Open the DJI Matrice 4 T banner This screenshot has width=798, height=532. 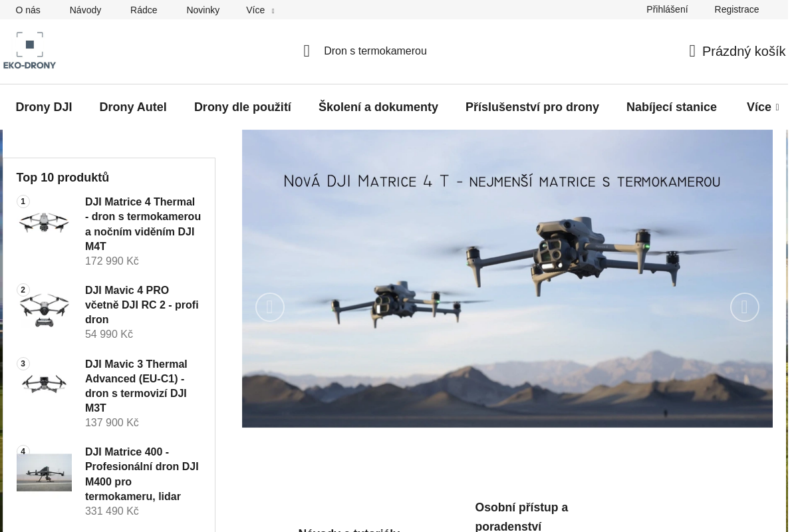coord(507,278)
